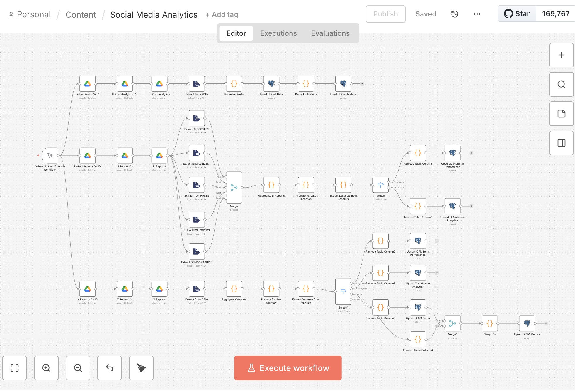Click the Execute workflow button
575x392 pixels.
point(287,368)
